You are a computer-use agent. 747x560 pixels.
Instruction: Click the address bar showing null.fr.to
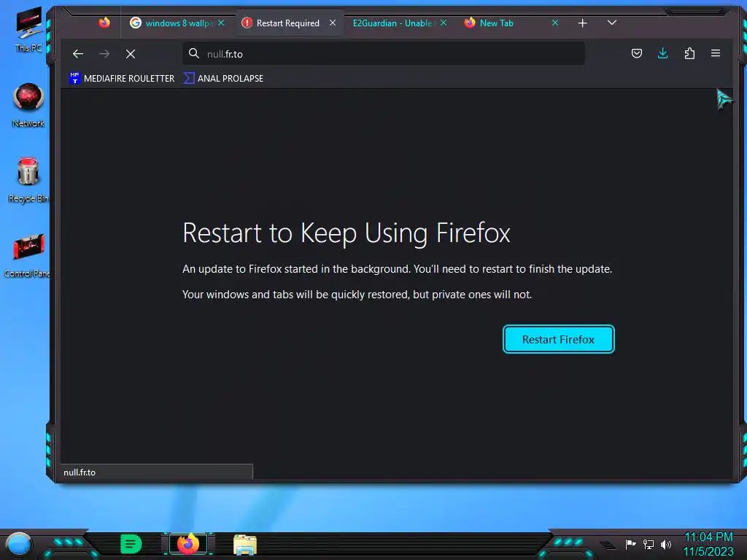[384, 54]
